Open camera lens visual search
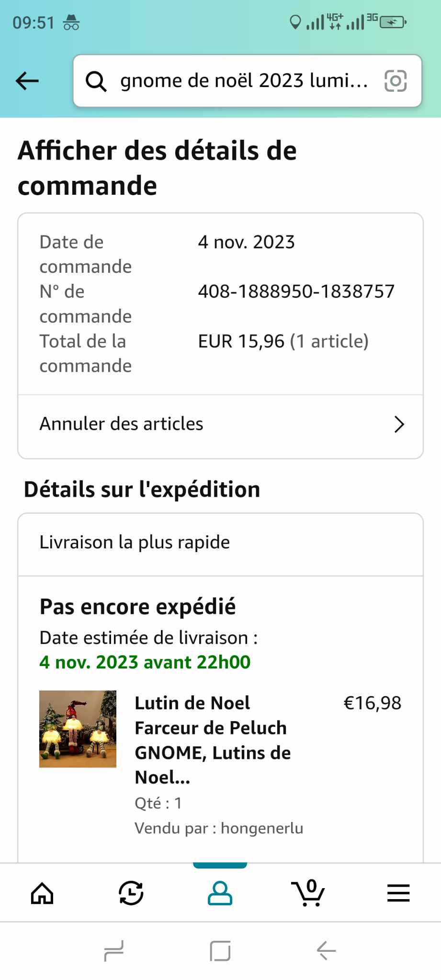Viewport: 441px width, 980px height. 396,81
